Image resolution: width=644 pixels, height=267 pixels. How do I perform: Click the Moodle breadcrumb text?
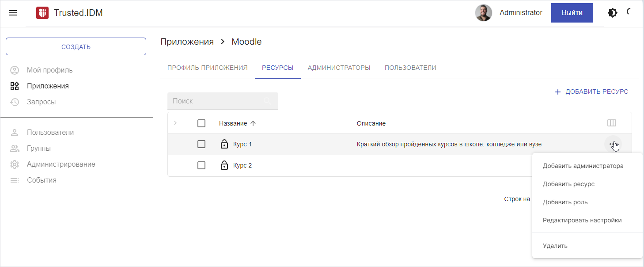click(x=246, y=42)
